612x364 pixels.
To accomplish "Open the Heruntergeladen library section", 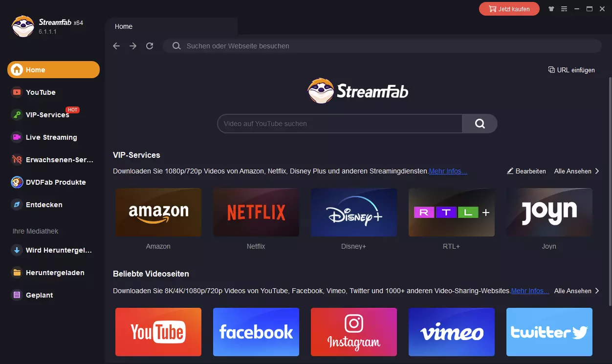I will pos(55,273).
